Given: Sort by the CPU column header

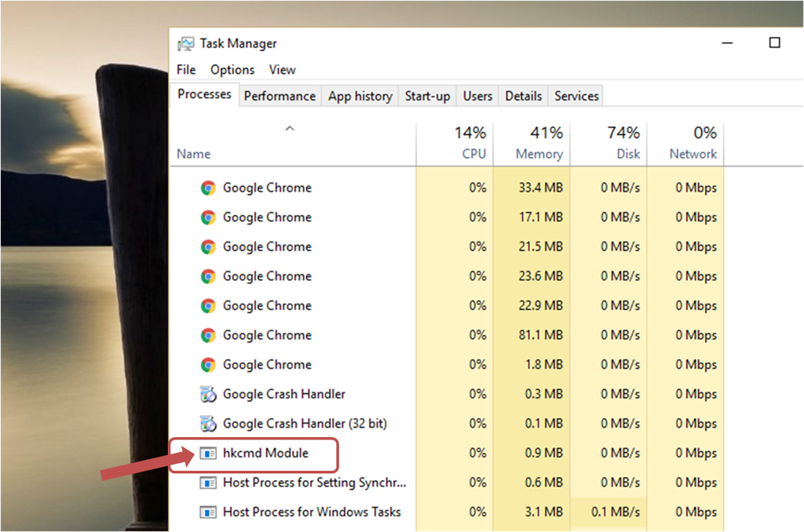Looking at the screenshot, I should point(473,155).
